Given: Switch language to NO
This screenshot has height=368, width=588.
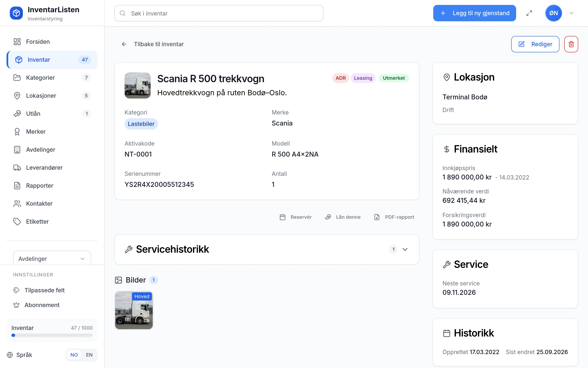Looking at the screenshot, I should coord(74,355).
